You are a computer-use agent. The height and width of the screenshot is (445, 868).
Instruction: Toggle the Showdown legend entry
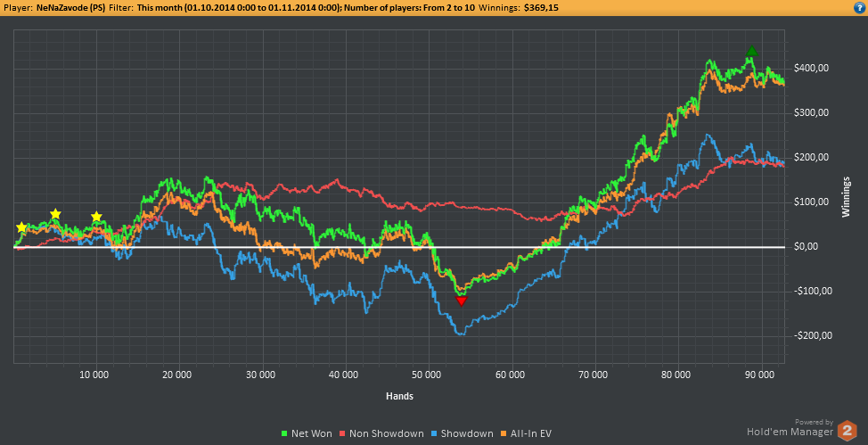coord(463,433)
